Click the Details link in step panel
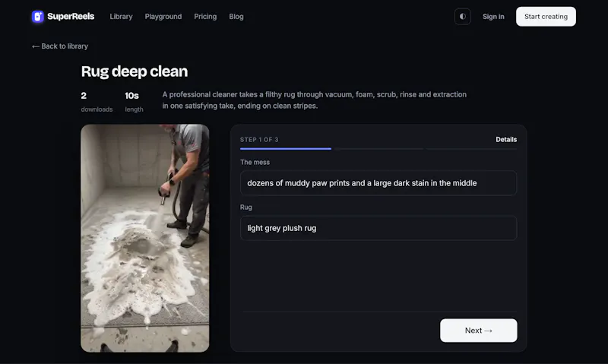 pos(506,140)
